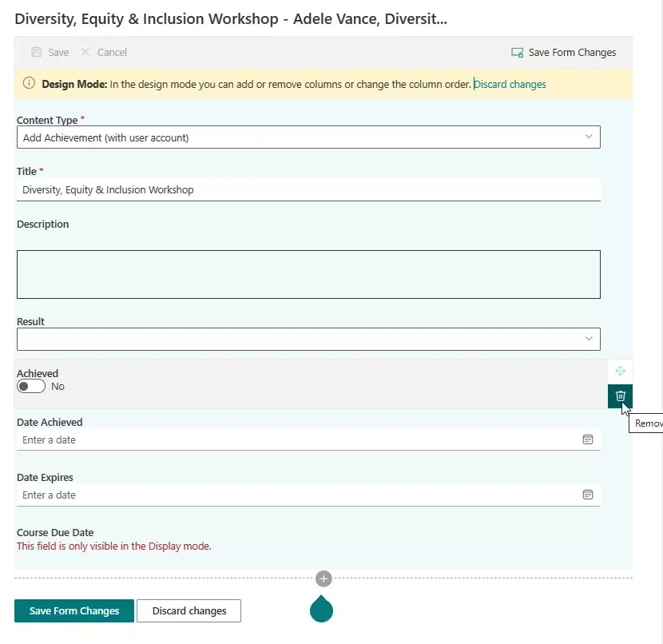Click the Discard changes link in banner

(510, 84)
